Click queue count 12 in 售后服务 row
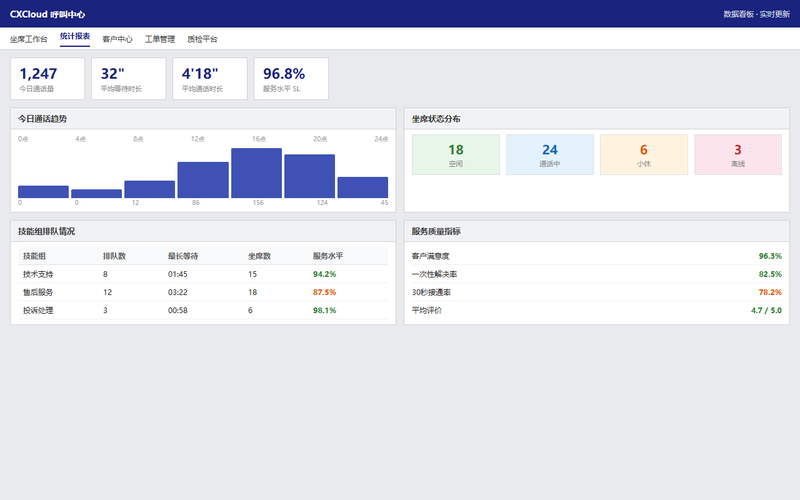The width and height of the screenshot is (800, 500). 107,292
